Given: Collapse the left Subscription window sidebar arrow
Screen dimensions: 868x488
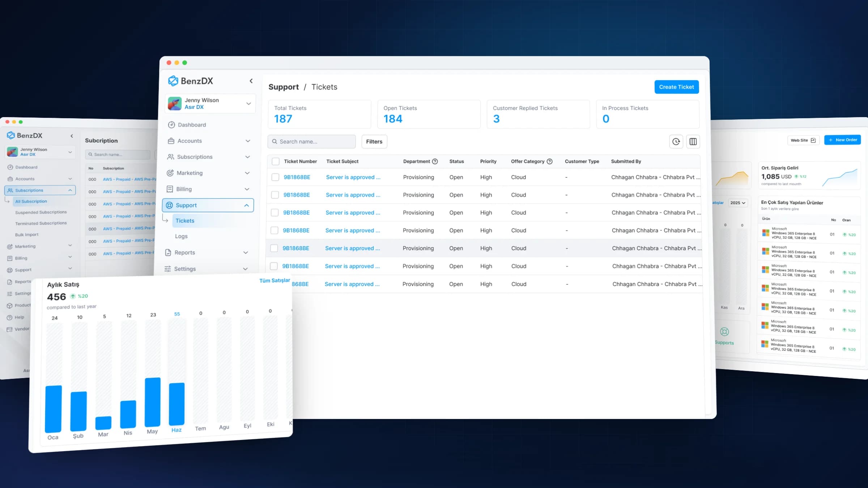Looking at the screenshot, I should tap(72, 136).
